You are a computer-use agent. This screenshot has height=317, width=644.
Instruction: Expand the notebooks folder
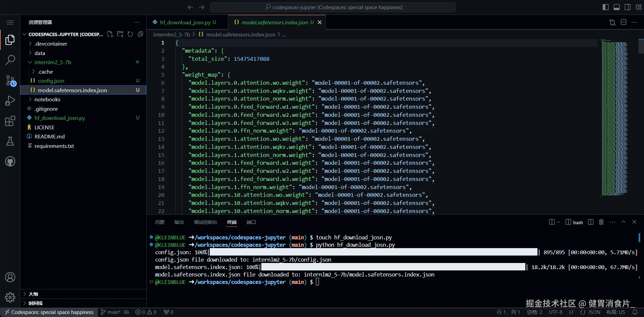pyautogui.click(x=47, y=99)
